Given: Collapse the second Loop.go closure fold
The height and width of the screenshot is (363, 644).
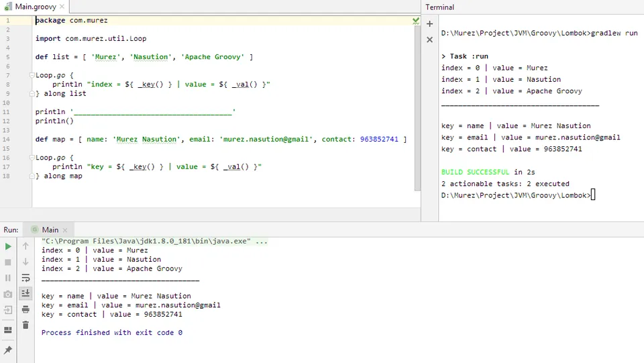Looking at the screenshot, I should 32,158.
